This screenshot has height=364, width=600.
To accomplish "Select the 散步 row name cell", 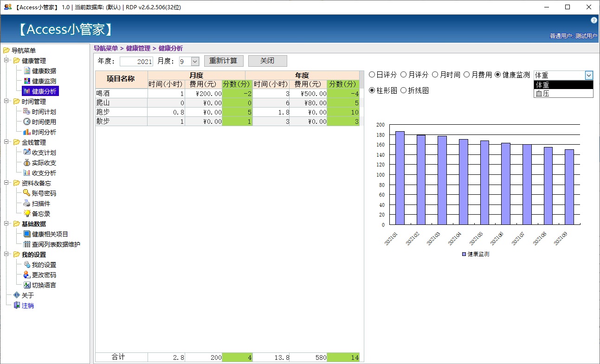I will (x=121, y=121).
